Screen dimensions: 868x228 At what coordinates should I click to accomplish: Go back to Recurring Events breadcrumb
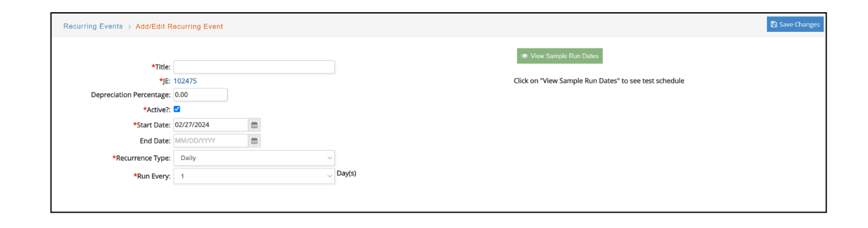coord(93,27)
